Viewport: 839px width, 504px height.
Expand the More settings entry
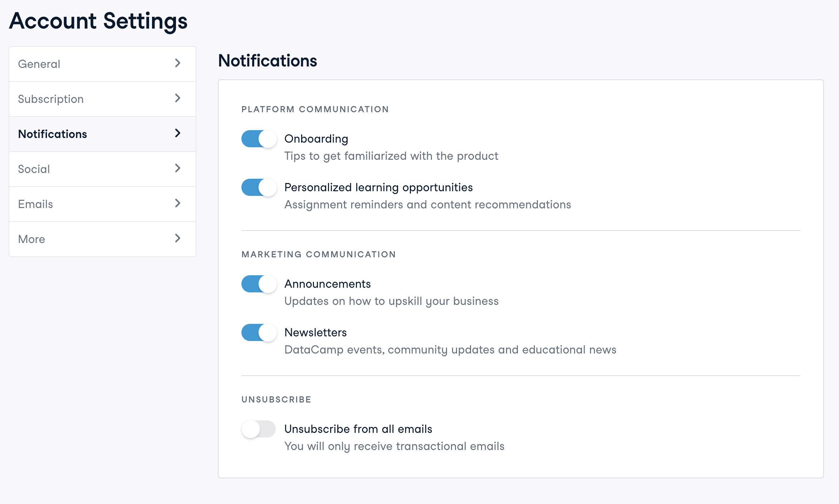pos(31,239)
